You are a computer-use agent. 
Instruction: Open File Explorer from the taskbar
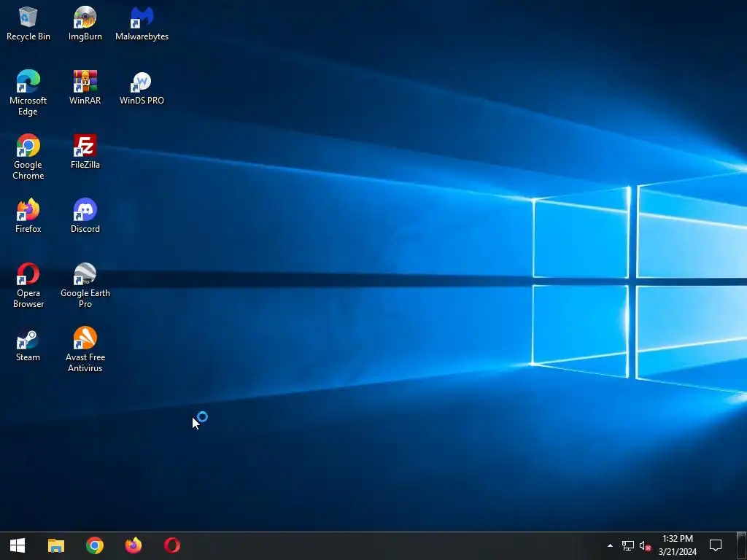[56, 545]
